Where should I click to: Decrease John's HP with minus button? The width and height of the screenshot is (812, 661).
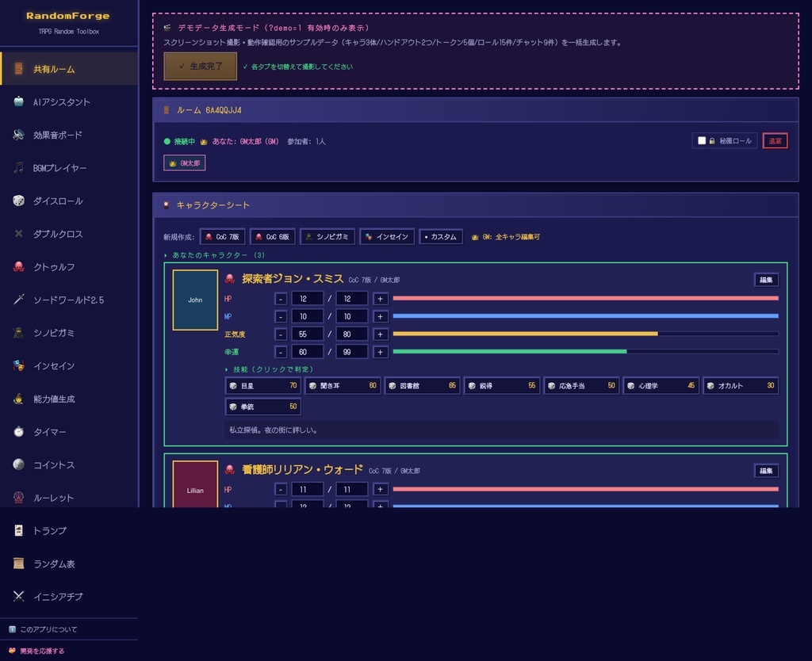(281, 299)
